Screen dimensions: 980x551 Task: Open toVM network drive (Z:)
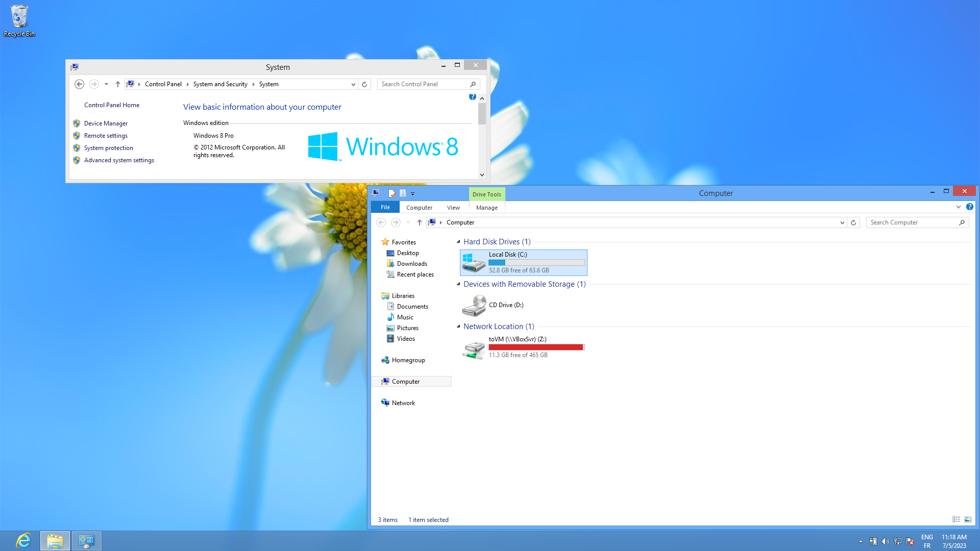click(517, 347)
